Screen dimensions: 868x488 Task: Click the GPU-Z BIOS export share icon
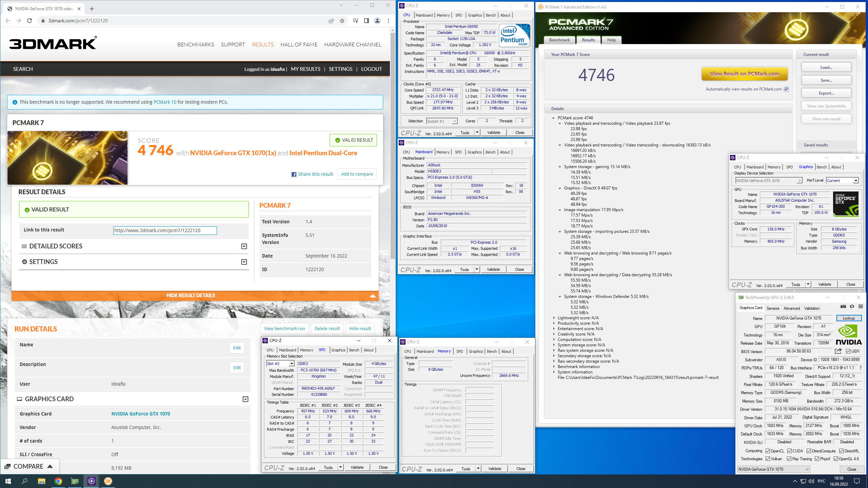coord(838,351)
